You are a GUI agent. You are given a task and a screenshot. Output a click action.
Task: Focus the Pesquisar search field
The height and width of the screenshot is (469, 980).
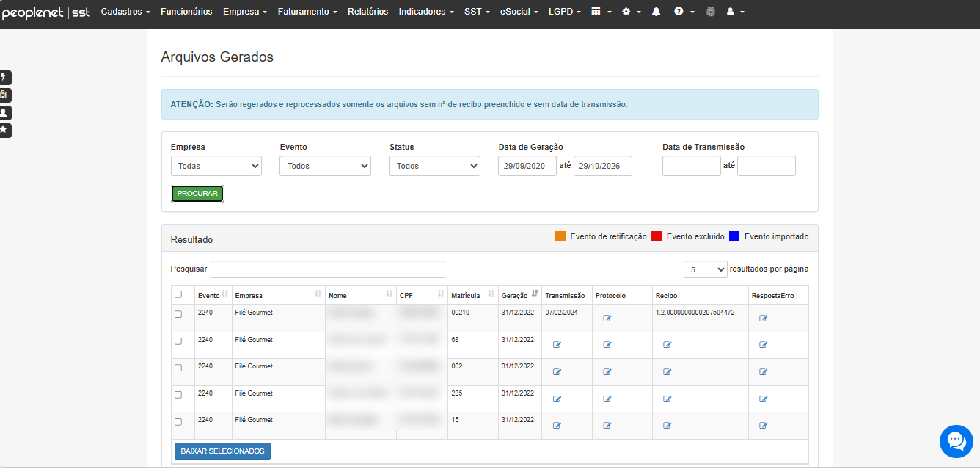(x=328, y=269)
